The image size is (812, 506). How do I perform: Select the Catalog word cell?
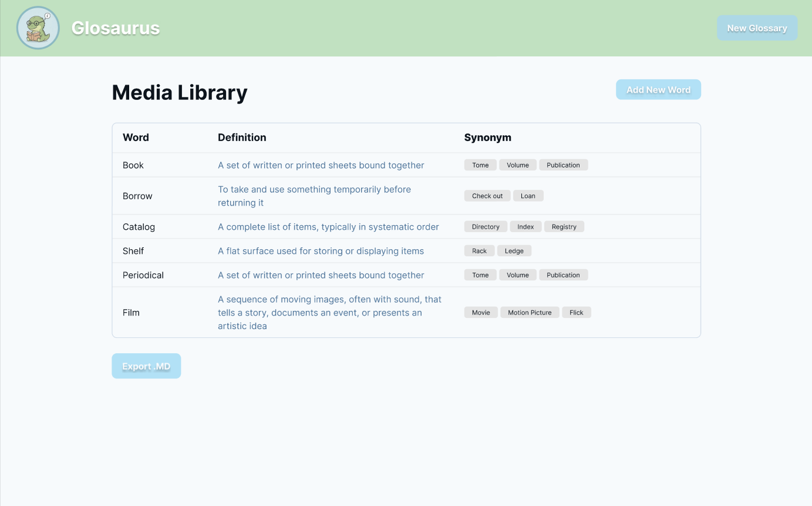click(139, 227)
